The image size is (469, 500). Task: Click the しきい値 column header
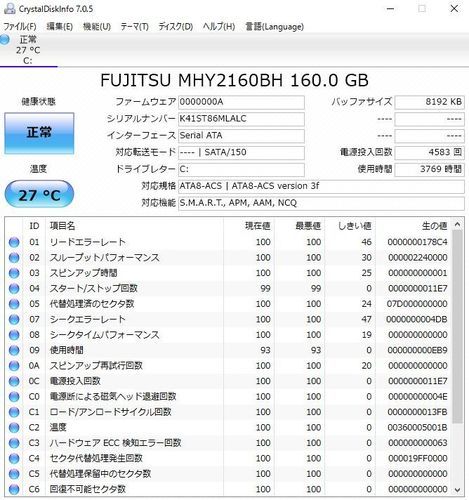pyautogui.click(x=354, y=226)
